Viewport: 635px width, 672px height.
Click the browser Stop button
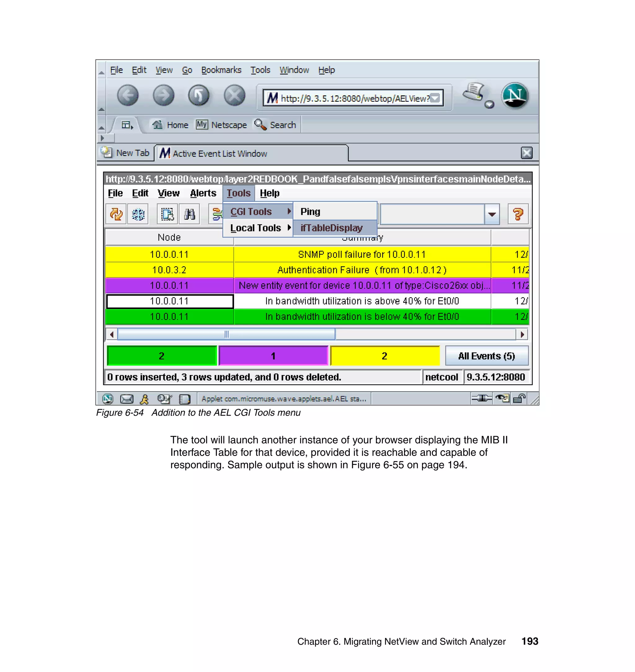[235, 95]
